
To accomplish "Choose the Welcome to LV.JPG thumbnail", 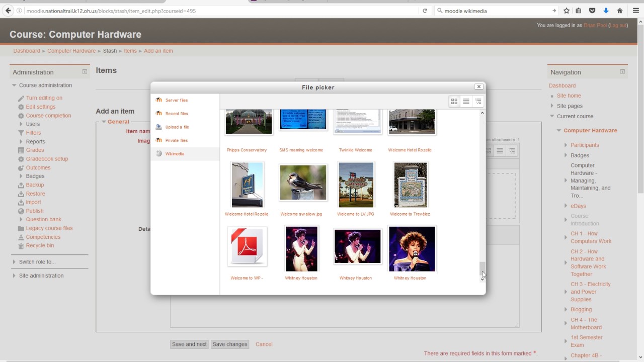I will click(x=356, y=185).
